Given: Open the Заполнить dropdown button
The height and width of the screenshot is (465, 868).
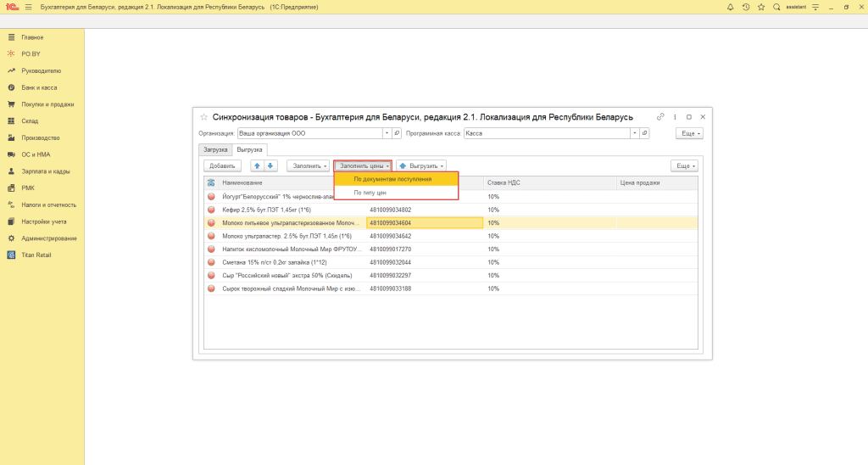Looking at the screenshot, I should [309, 165].
